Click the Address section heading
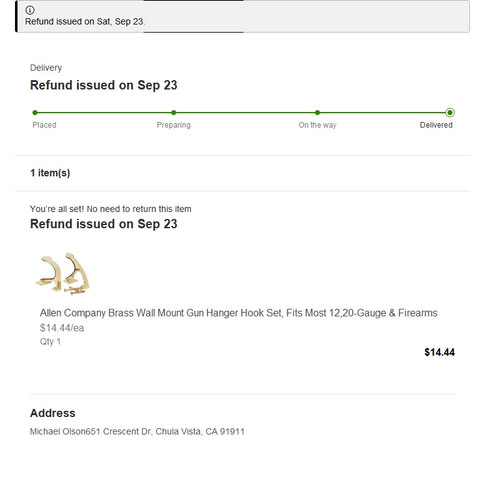This screenshot has height=479, width=500. pos(53,413)
